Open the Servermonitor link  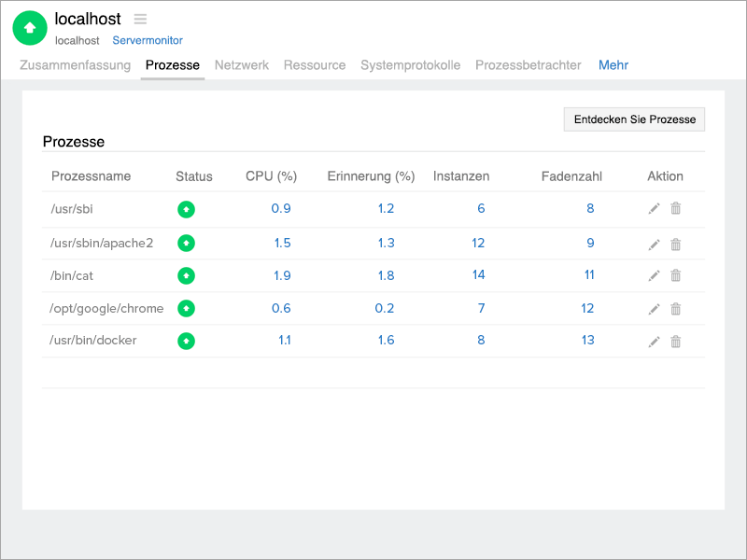point(148,41)
